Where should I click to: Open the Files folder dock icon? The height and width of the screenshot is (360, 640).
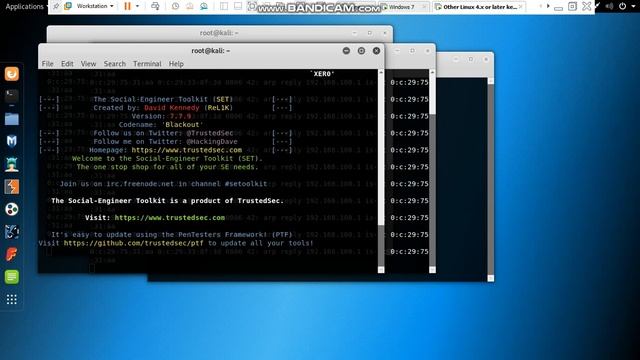pos(11,119)
